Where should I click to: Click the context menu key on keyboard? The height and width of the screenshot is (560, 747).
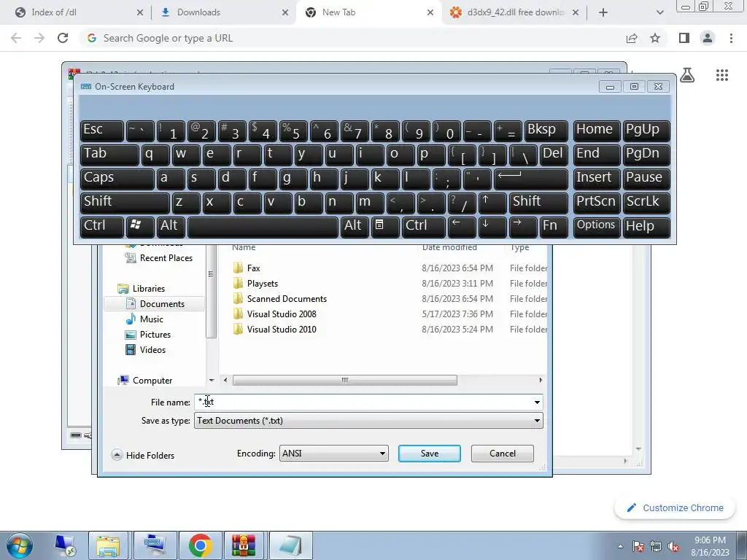point(385,226)
